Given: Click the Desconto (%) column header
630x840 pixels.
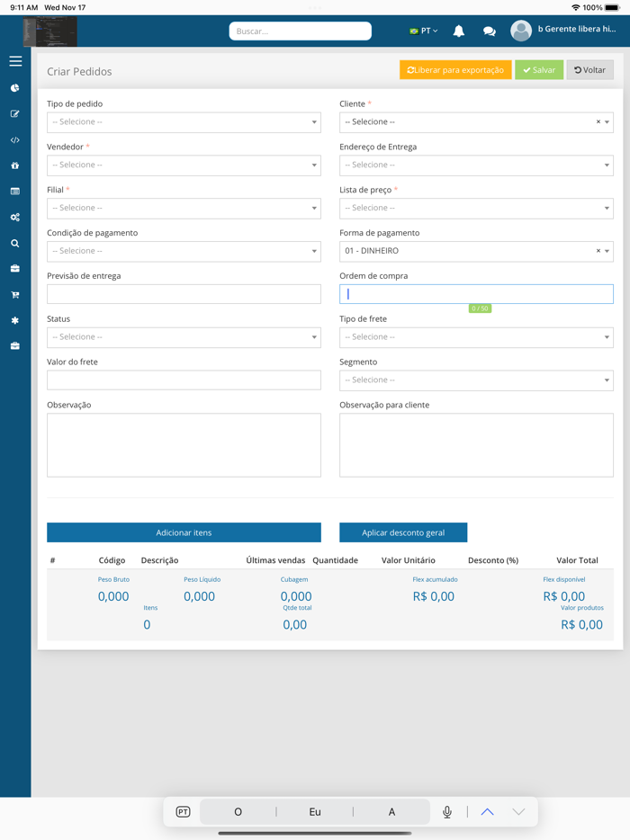Looking at the screenshot, I should pos(493,560).
